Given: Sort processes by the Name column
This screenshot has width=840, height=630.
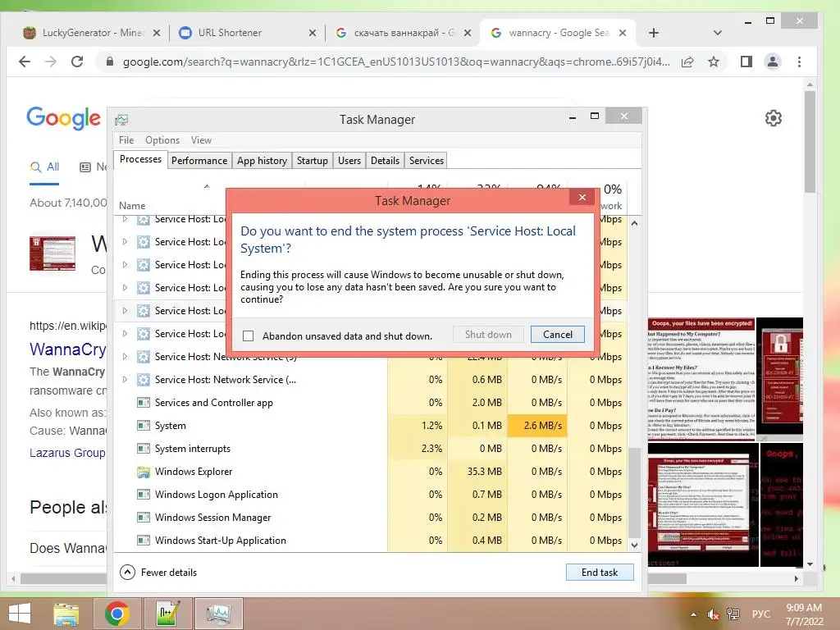Looking at the screenshot, I should [x=132, y=206].
